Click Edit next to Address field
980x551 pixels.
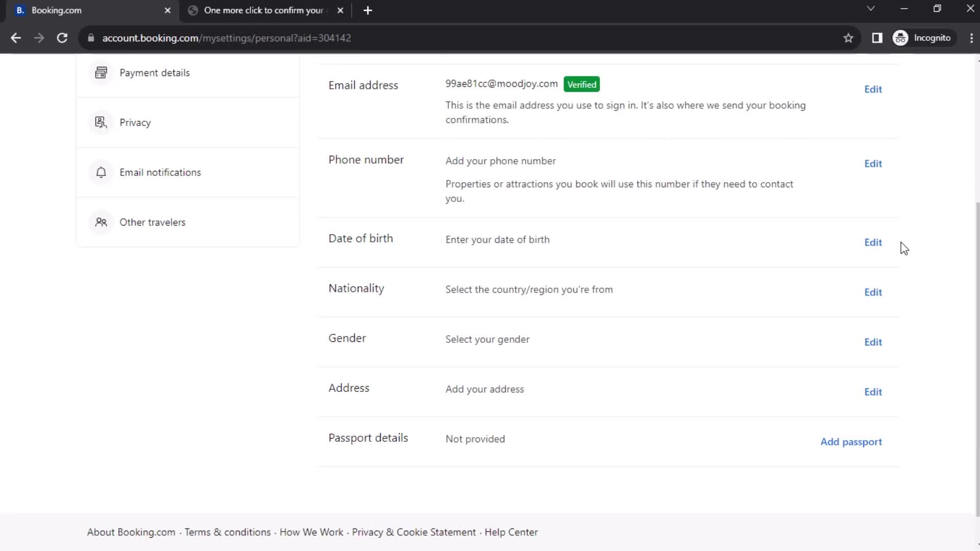coord(873,391)
